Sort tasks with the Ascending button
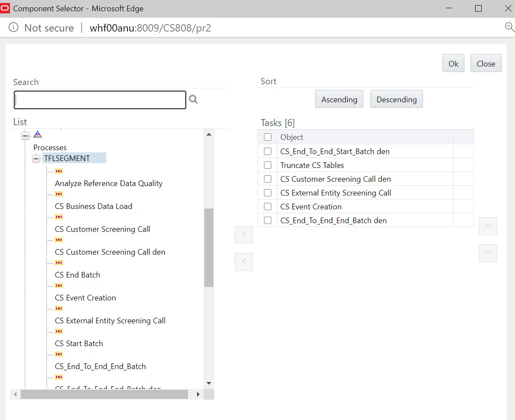515x420 pixels. [339, 99]
